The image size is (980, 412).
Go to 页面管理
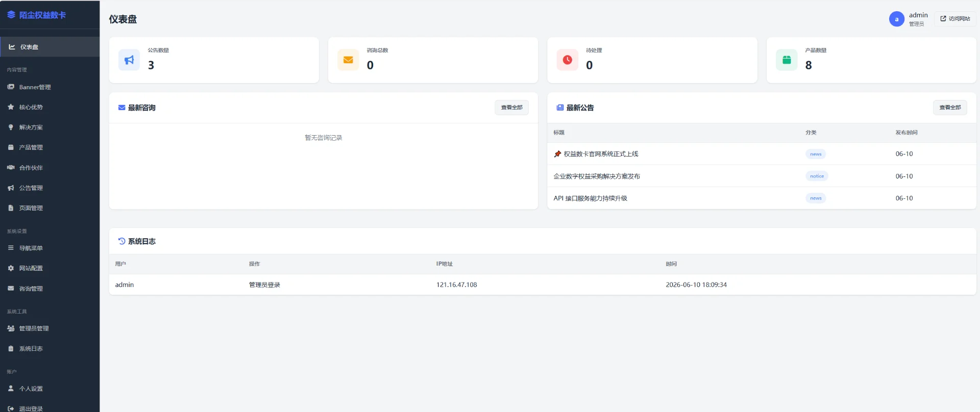(50, 208)
